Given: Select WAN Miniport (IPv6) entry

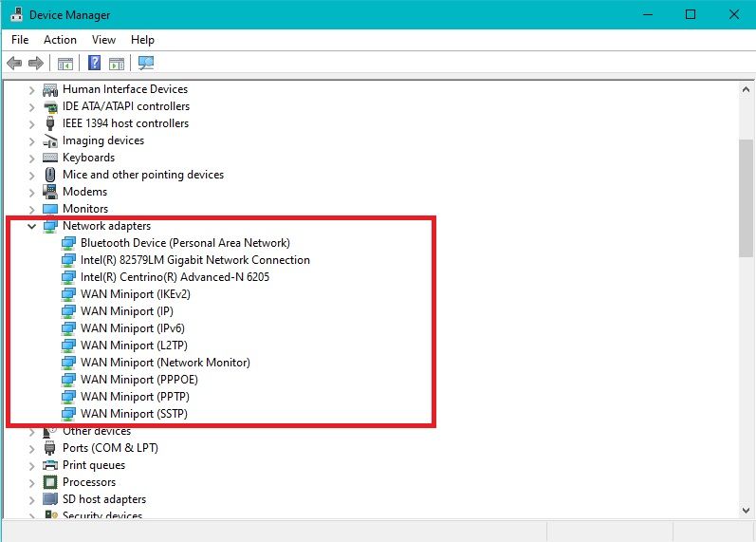Looking at the screenshot, I should pyautogui.click(x=133, y=328).
